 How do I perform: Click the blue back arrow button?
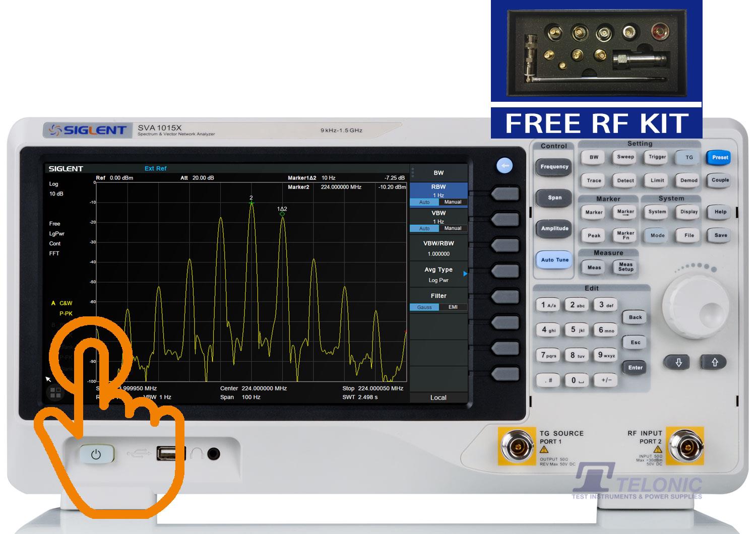coord(505,165)
